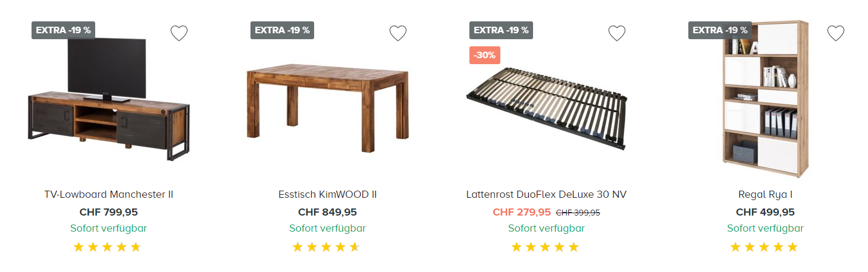The image size is (868, 272).
Task: Click EXTRA -19 % badge on Esstisch KimWOOD
Action: point(282,30)
